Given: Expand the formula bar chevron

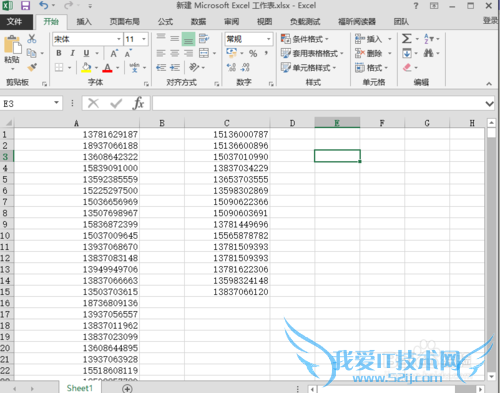Looking at the screenshot, I should tap(489, 104).
